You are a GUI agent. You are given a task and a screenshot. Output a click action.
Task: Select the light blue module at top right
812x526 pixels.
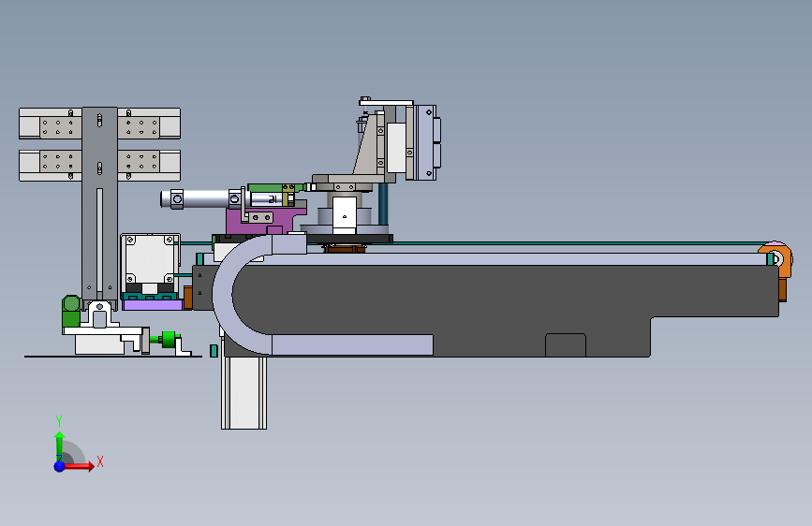tap(427, 142)
